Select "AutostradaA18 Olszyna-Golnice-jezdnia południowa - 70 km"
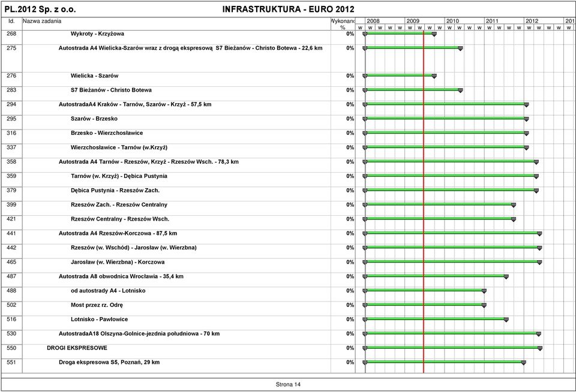The width and height of the screenshot is (576, 392). pyautogui.click(x=139, y=334)
